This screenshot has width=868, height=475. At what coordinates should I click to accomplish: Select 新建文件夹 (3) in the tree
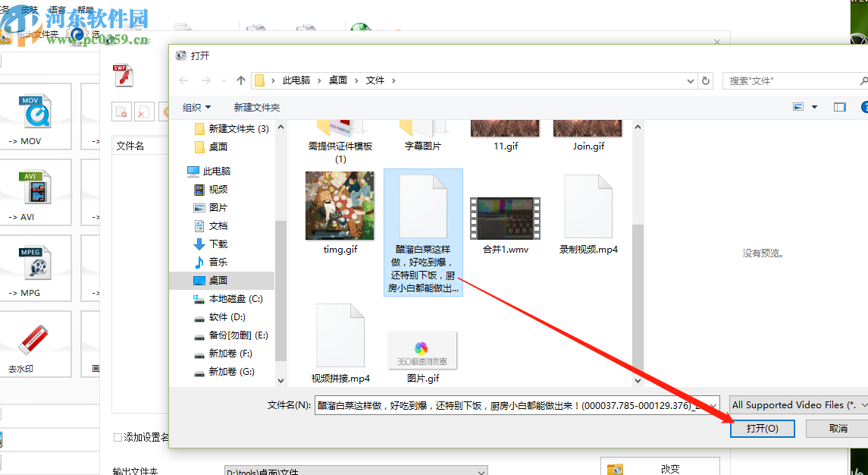231,128
